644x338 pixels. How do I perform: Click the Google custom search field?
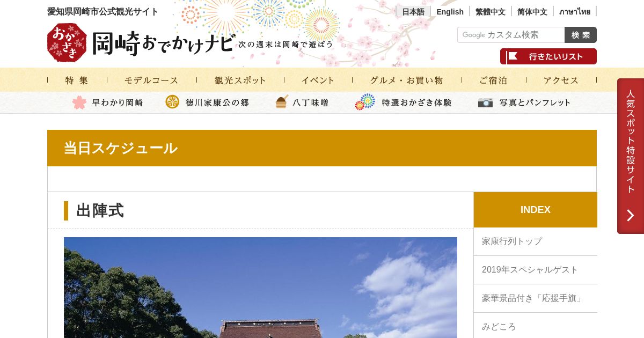tap(511, 35)
